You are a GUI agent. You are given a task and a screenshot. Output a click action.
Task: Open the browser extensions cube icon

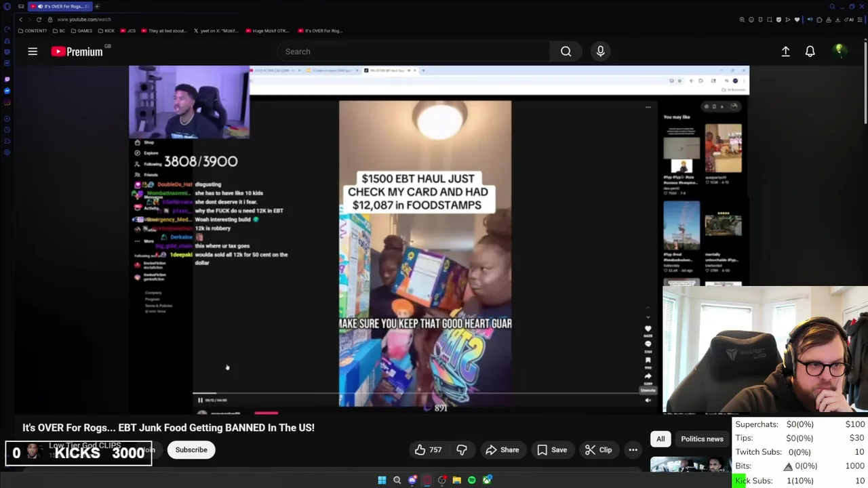[819, 20]
